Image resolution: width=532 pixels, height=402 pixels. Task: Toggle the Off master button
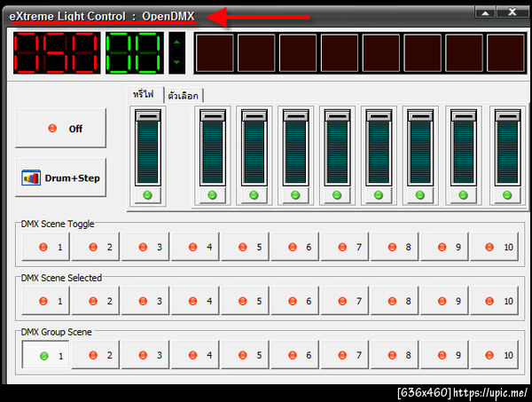pos(60,129)
